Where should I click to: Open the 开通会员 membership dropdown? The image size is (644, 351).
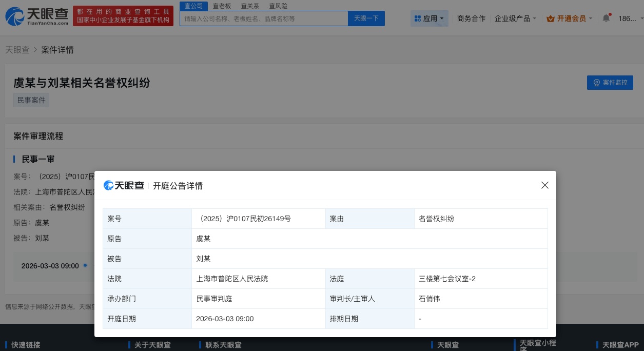click(x=571, y=18)
